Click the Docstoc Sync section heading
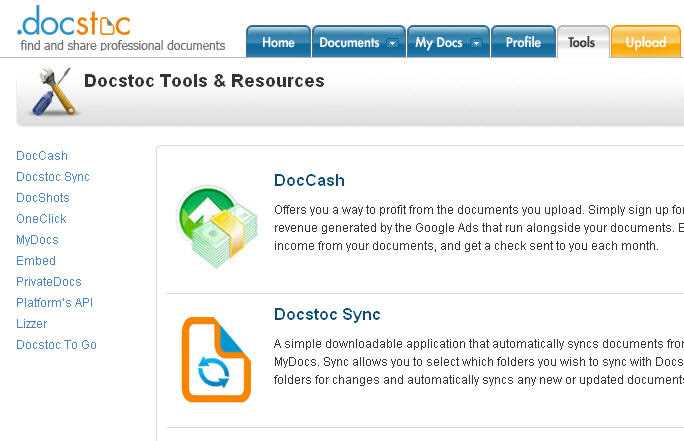 coord(327,315)
